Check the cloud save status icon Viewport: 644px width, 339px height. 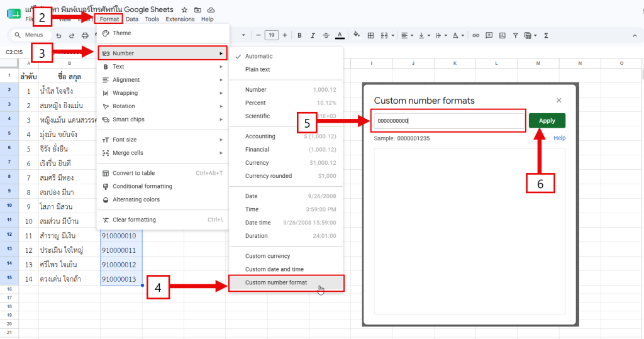pyautogui.click(x=211, y=10)
